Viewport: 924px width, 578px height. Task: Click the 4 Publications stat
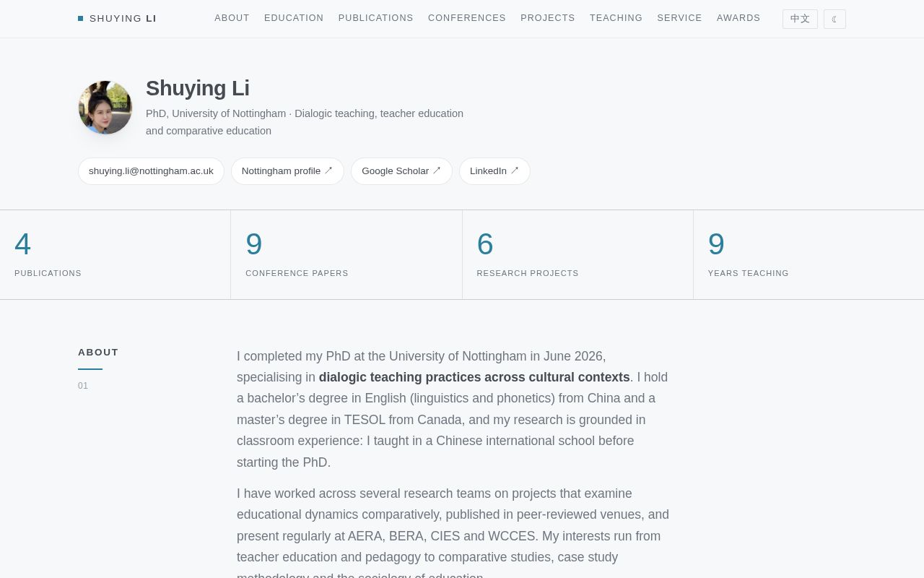point(115,254)
